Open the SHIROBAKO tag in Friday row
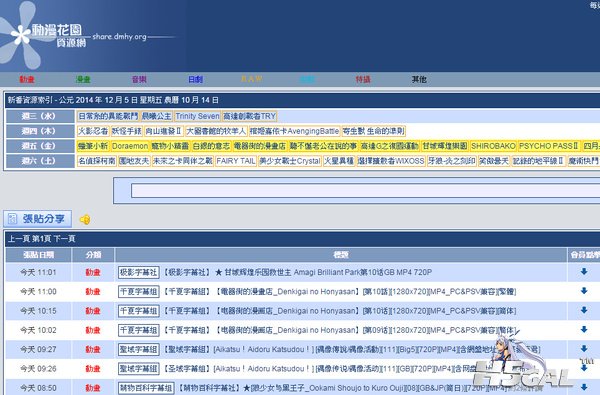Image resolution: width=600 pixels, height=395 pixels. [493, 146]
